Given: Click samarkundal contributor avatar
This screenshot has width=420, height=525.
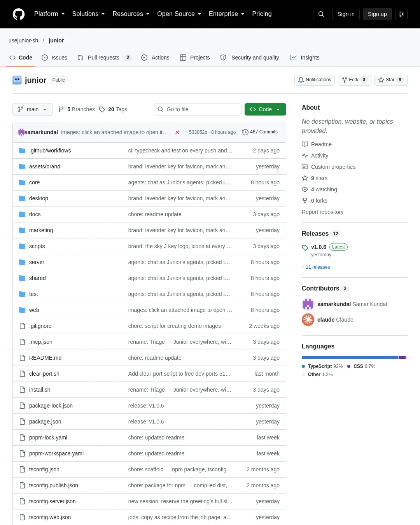Looking at the screenshot, I should coord(308,304).
